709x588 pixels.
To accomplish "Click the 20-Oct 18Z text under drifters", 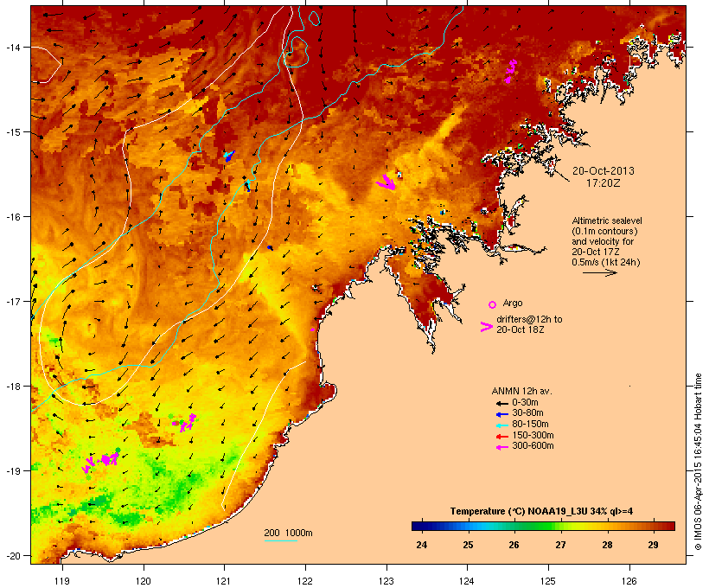I will (x=520, y=329).
